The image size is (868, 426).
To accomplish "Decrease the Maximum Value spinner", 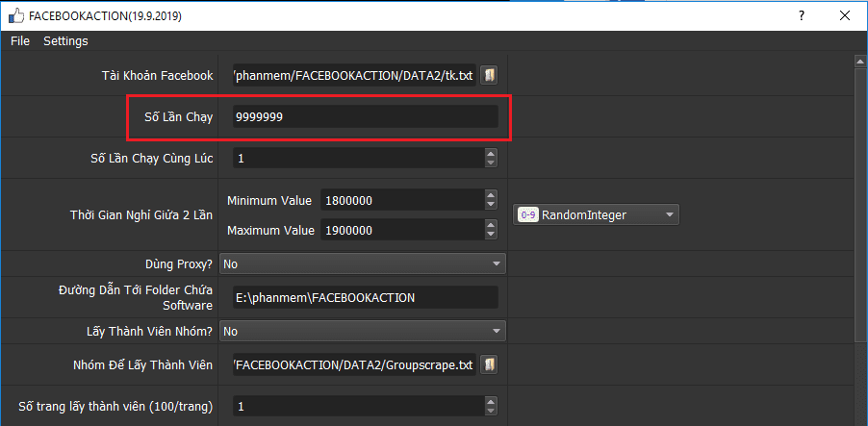I will point(491,236).
